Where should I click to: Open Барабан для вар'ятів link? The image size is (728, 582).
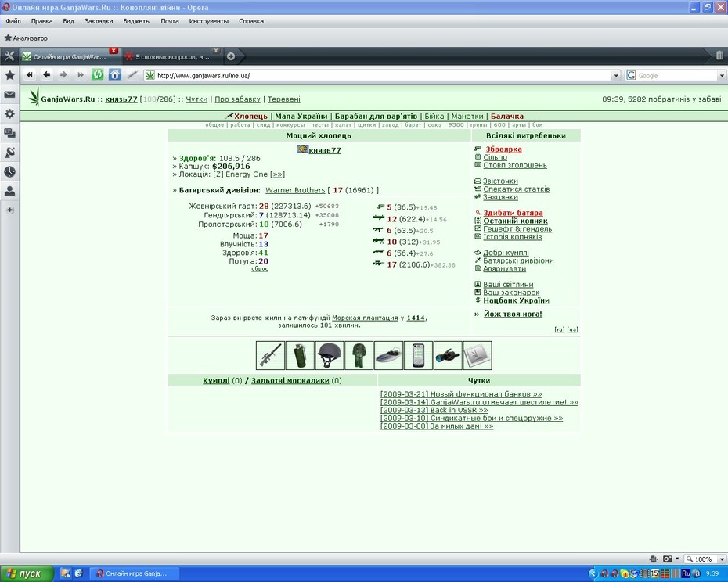pos(376,117)
